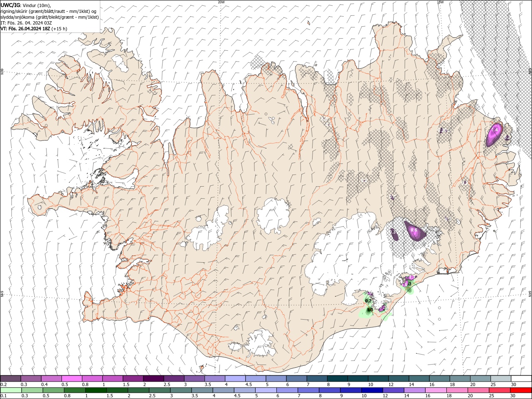Pick the violet rain swatch between 12 and 14
The width and height of the screenshot is (532, 399).
click(x=393, y=390)
